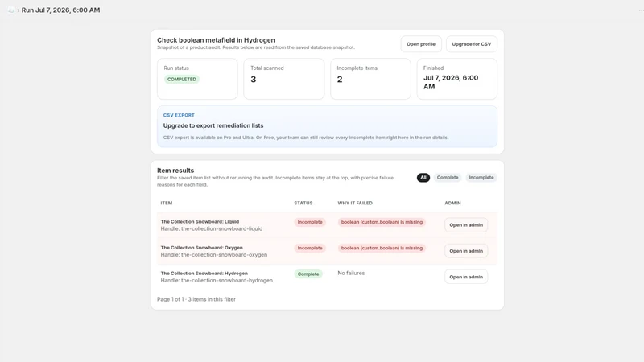Click handle the-collection-snowboard-hydrogen
The width and height of the screenshot is (644, 362).
click(217, 280)
